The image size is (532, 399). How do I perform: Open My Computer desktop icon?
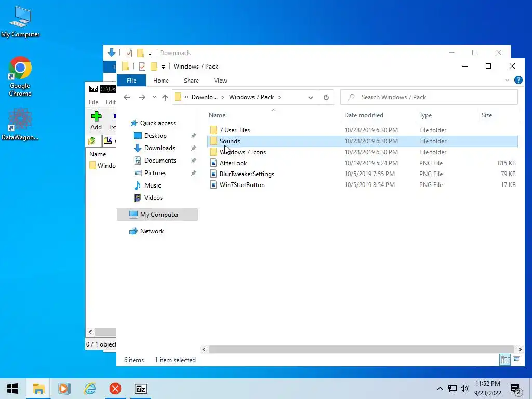pos(20,21)
